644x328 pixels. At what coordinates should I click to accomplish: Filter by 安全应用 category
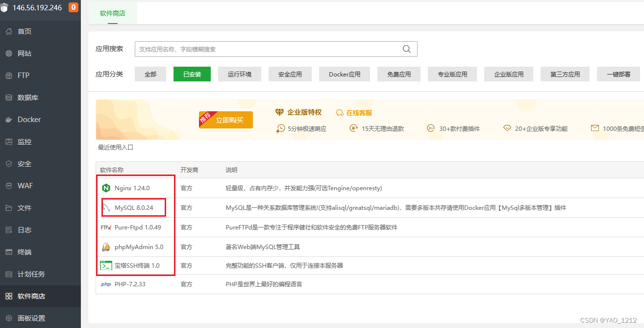[290, 75]
